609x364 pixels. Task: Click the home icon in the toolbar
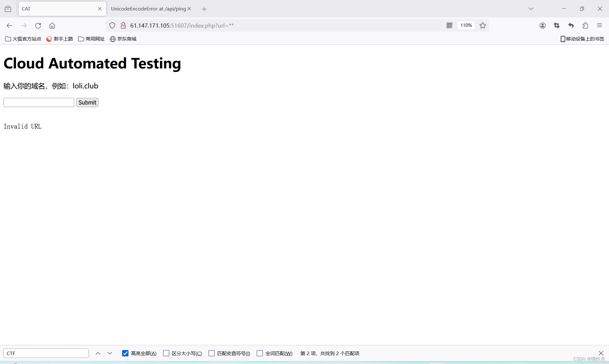pos(52,26)
